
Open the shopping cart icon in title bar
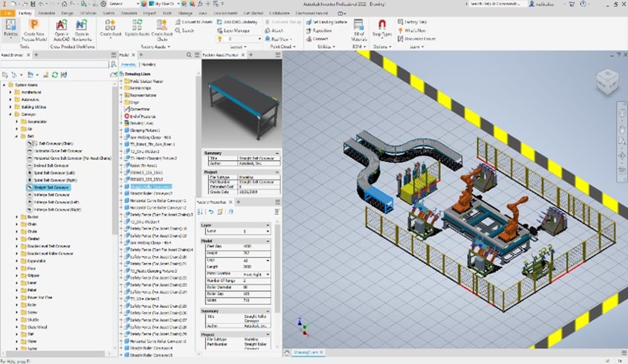click(572, 3)
